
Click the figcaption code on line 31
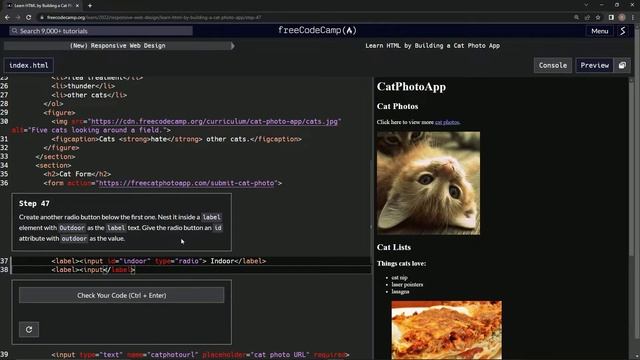pyautogui.click(x=176, y=139)
